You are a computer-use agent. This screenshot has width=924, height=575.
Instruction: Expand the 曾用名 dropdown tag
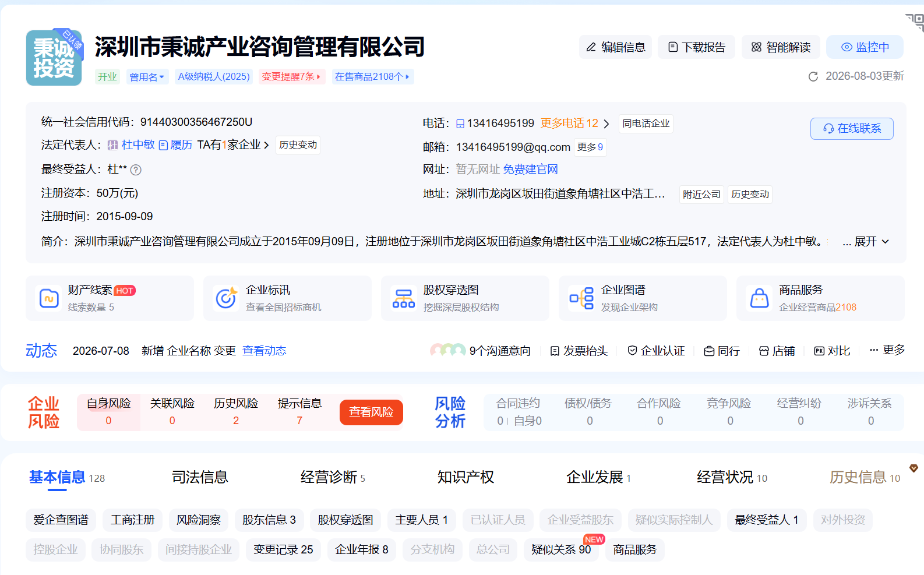tap(147, 77)
